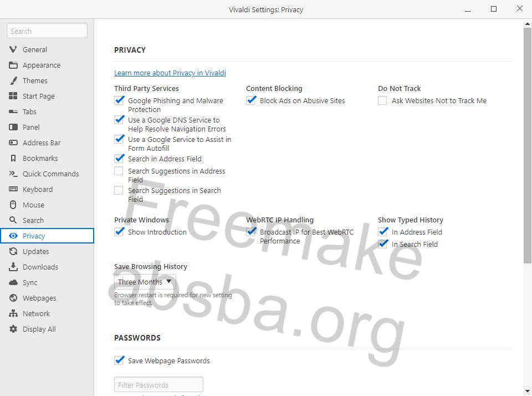Viewport: 532px width, 396px height.
Task: Click the Panel icon in sidebar
Action: point(13,127)
